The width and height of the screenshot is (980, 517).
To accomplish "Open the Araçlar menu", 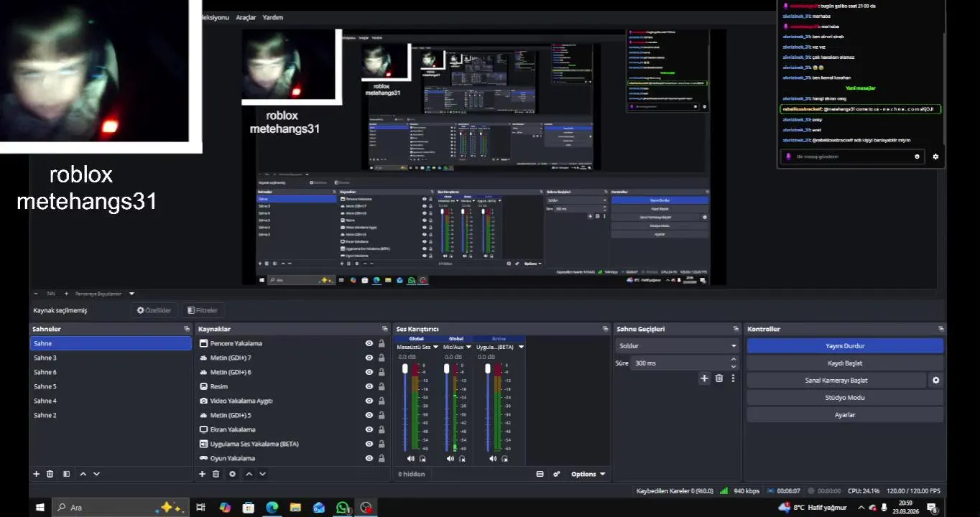I will 246,17.
